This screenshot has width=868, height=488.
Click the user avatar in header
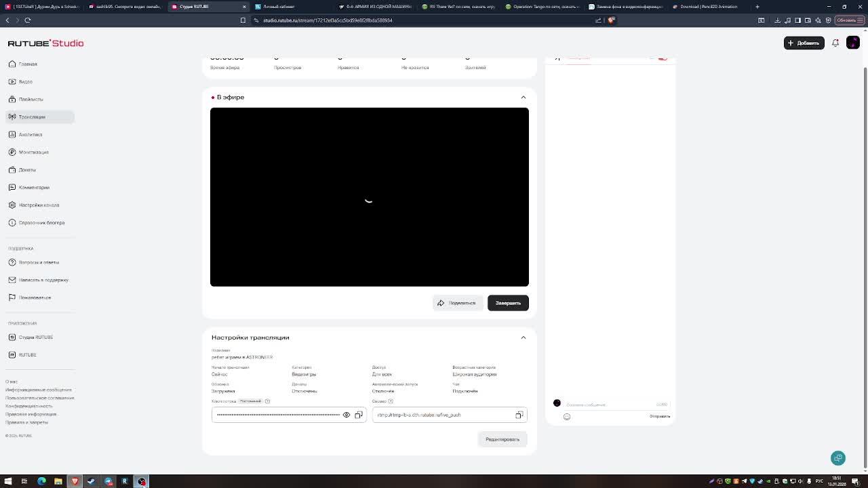pos(853,43)
